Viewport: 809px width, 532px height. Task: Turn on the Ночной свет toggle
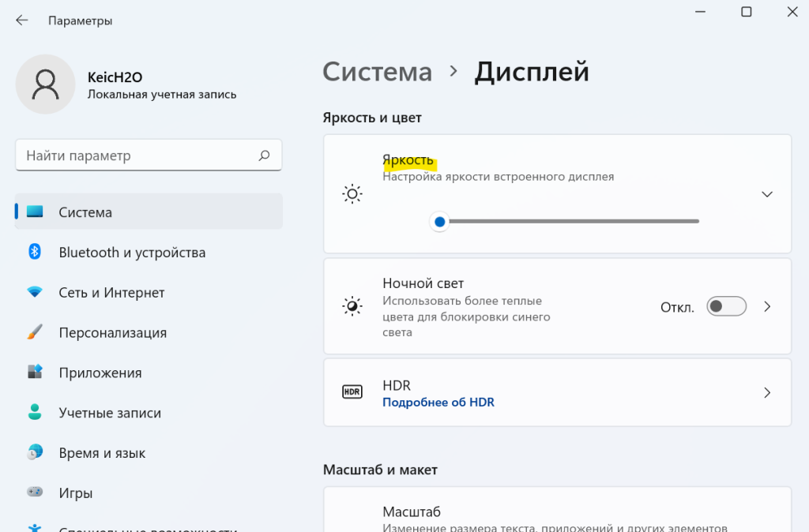[727, 306]
